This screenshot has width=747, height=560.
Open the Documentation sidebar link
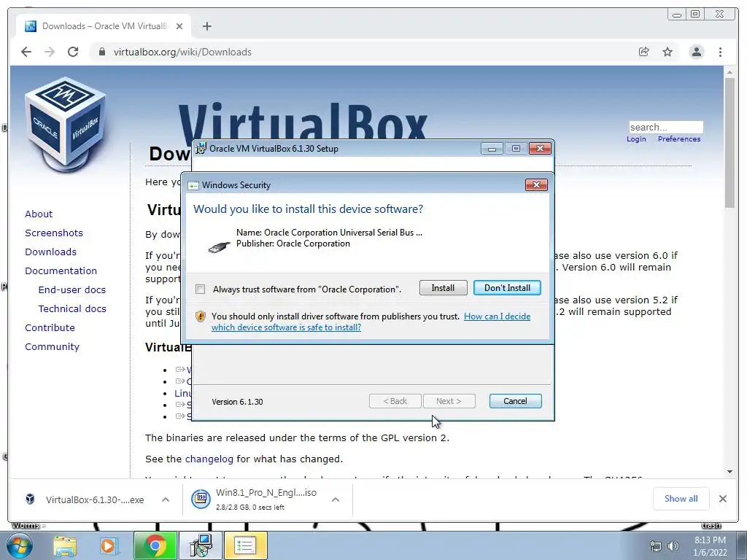pos(61,271)
